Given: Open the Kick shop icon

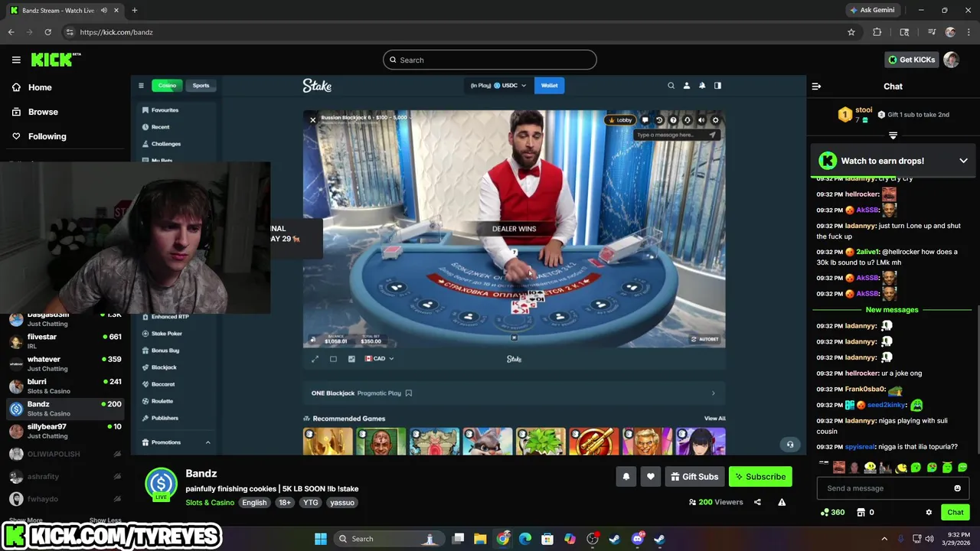Looking at the screenshot, I should [861, 512].
